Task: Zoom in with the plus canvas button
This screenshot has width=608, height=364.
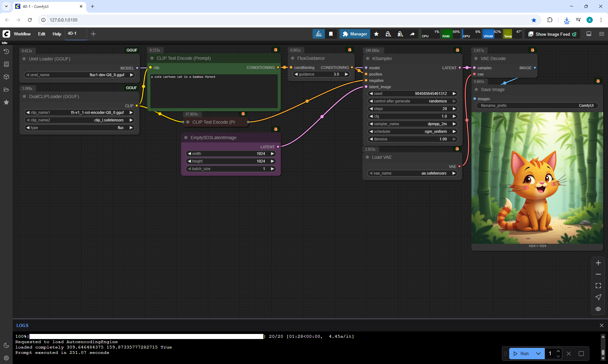Action: click(x=598, y=263)
